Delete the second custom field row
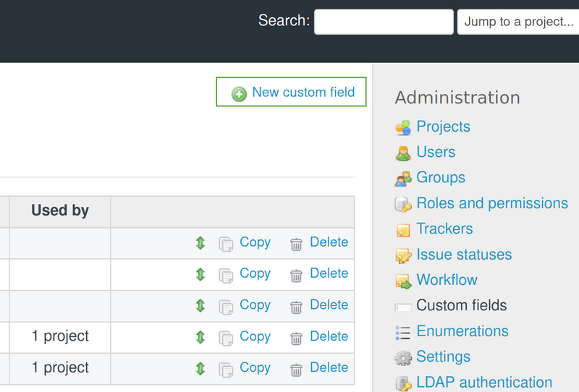 (x=329, y=273)
